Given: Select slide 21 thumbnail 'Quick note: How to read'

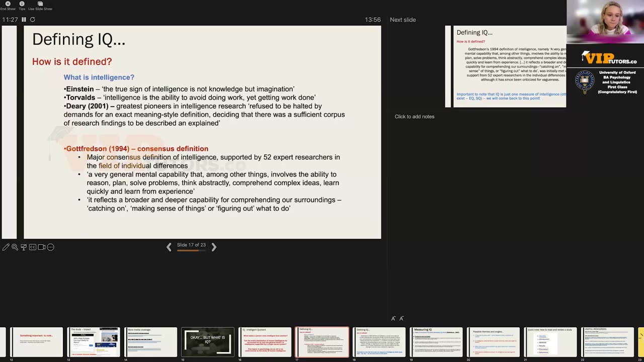Looking at the screenshot, I should pos(550,342).
